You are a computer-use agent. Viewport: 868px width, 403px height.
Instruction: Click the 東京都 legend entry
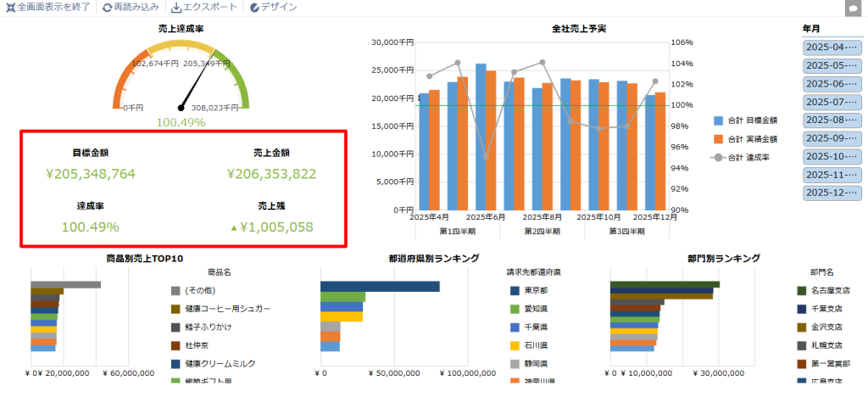(x=529, y=290)
